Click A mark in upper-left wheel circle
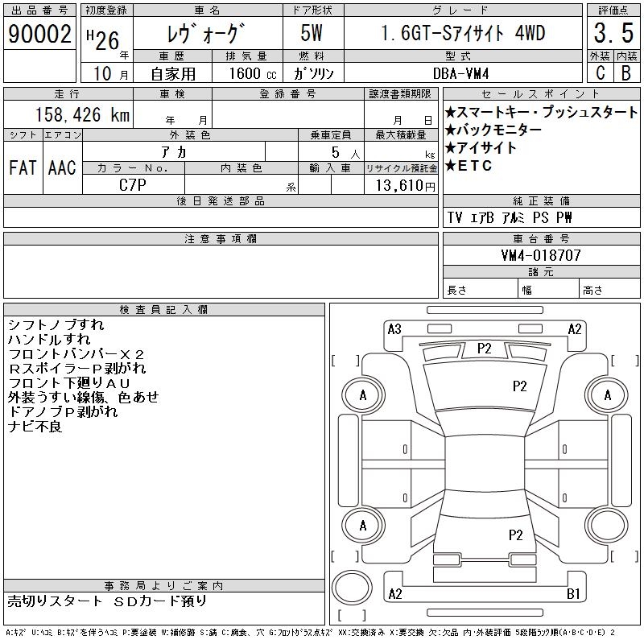Image resolution: width=644 pixels, height=644 pixels. 363,395
